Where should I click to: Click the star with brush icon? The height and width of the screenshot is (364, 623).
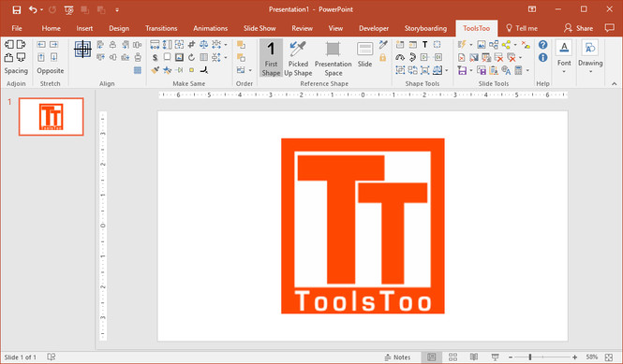point(168,70)
